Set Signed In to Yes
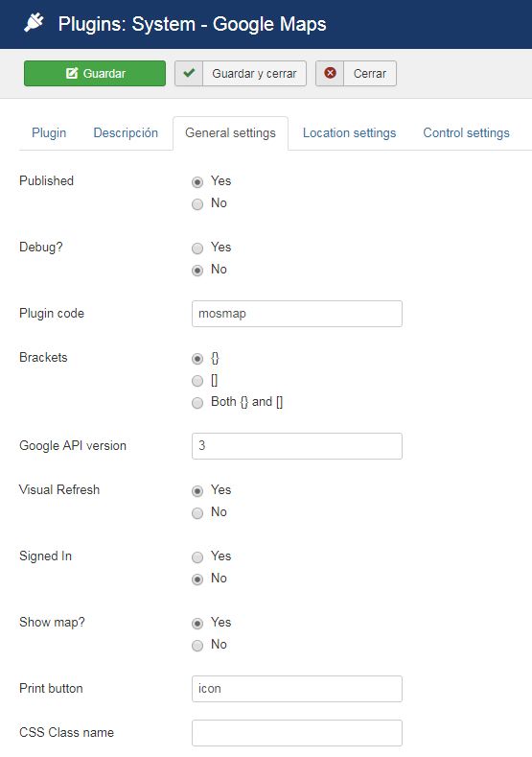Image resolution: width=532 pixels, height=757 pixels. [197, 557]
